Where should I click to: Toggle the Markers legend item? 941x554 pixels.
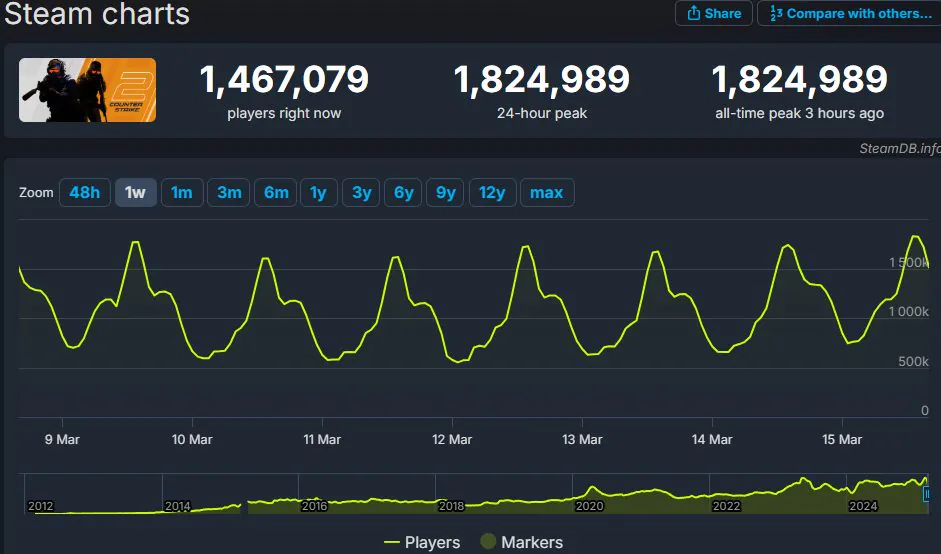point(522,542)
